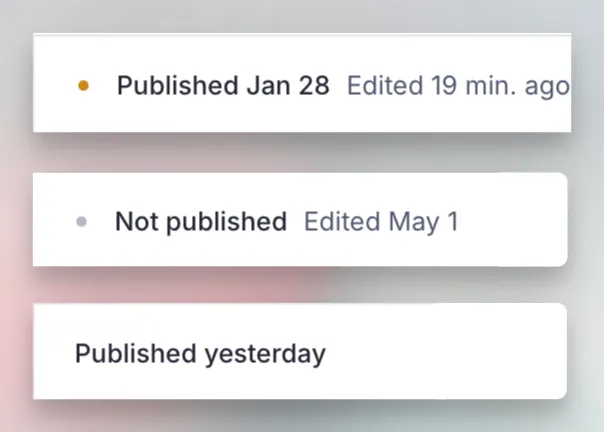Click the orange published status dot
Image resolution: width=604 pixels, height=432 pixels.
[84, 86]
